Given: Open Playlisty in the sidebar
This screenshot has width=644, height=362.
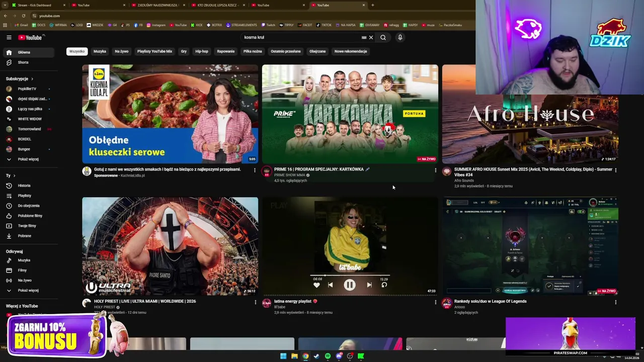Looking at the screenshot, I should point(24,196).
